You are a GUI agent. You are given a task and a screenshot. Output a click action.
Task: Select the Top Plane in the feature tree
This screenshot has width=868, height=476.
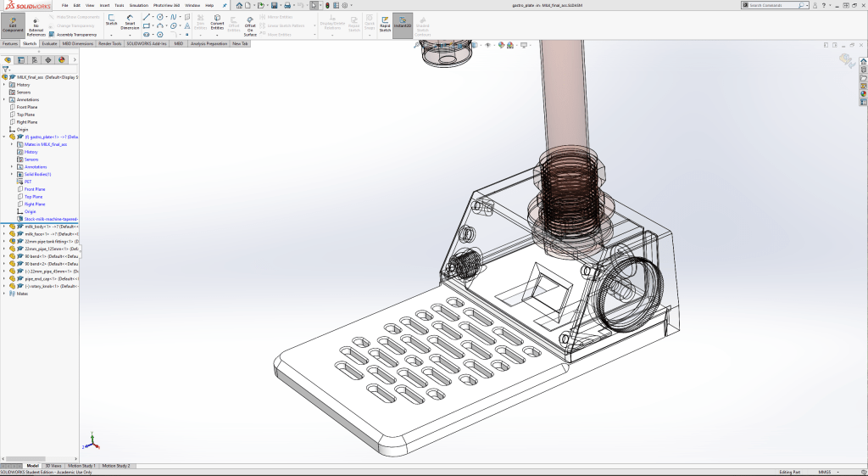[x=25, y=115]
